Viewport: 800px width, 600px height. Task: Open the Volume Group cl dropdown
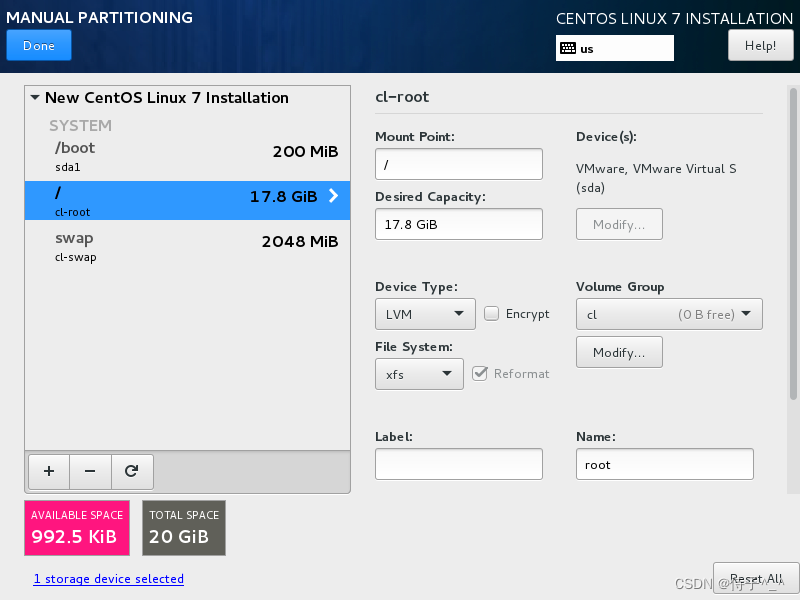pos(669,314)
